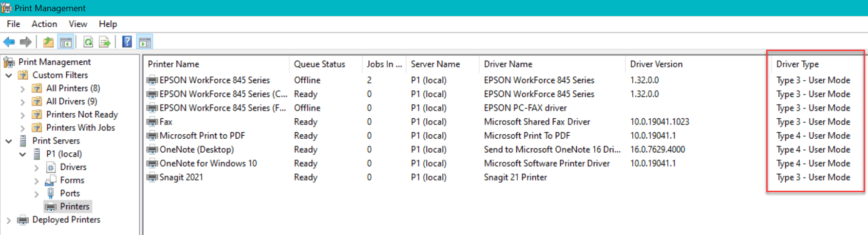Click the printer icon beside Microsoft Print to PDF
Screen dimensions: 868x235
152,136
